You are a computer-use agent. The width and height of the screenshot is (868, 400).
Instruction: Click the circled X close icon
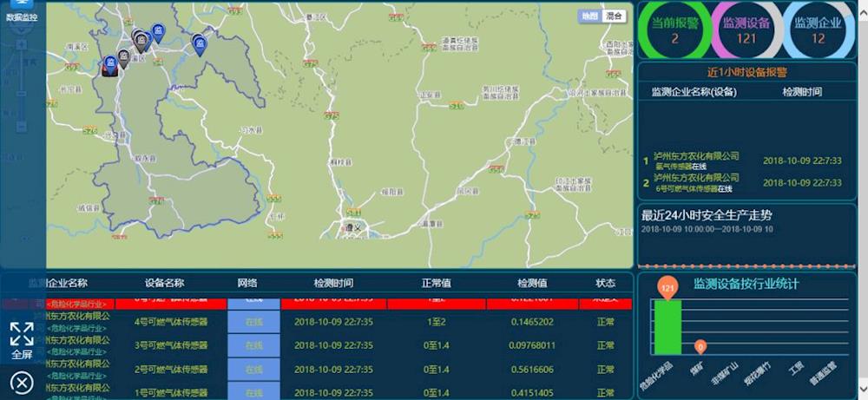22,382
